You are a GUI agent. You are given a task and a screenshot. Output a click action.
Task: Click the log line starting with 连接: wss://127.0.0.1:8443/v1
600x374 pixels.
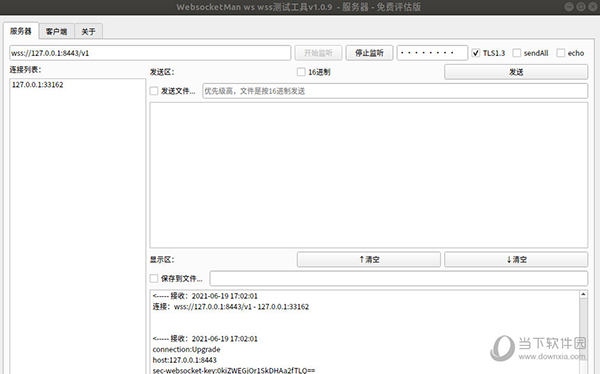tap(230, 307)
